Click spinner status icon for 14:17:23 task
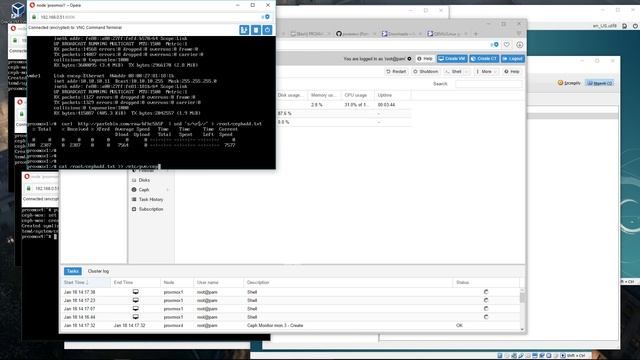The image size is (640, 360). click(x=486, y=300)
